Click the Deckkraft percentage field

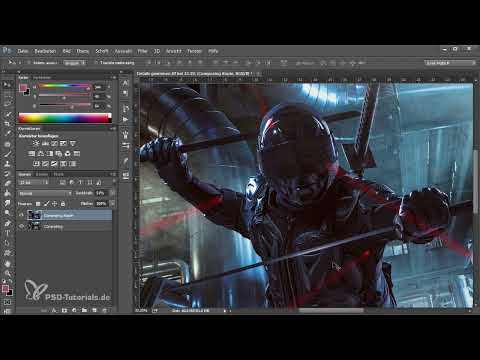click(100, 193)
